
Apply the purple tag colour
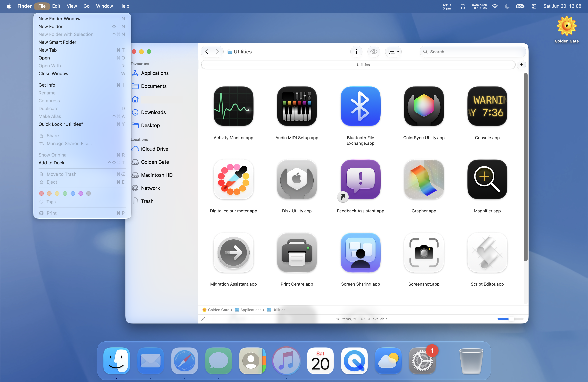[x=81, y=193]
